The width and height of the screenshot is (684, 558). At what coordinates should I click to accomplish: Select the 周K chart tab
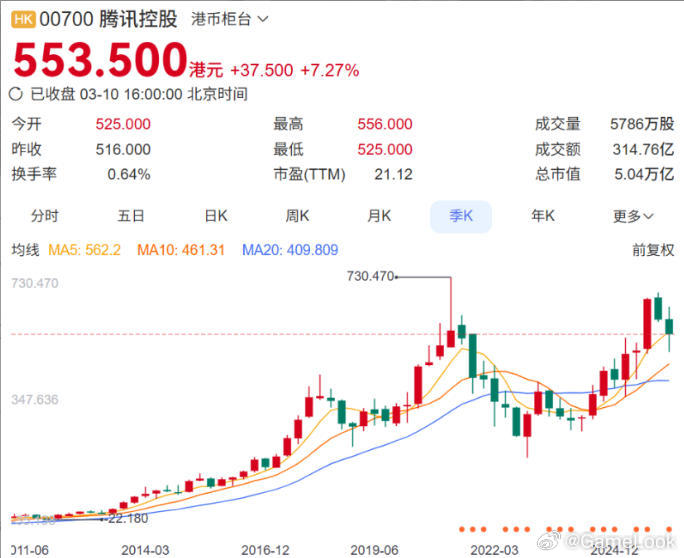point(297,216)
